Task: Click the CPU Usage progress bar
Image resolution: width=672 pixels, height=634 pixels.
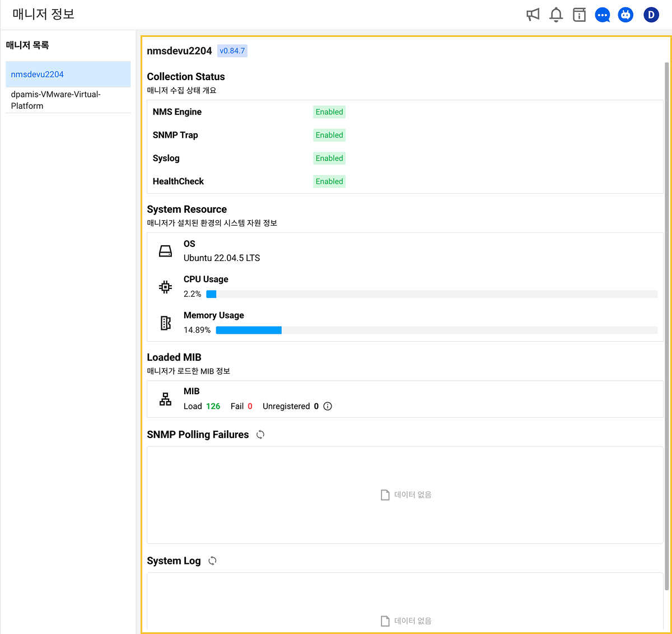Action: [x=431, y=294]
